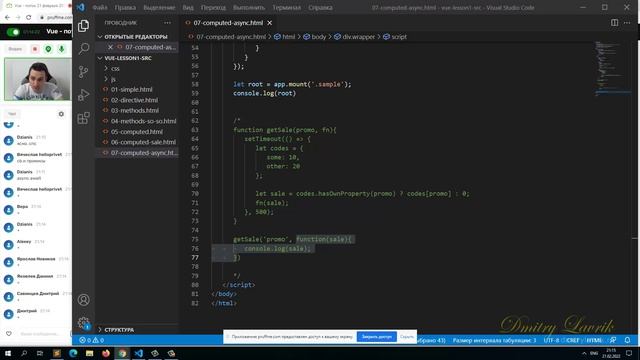The height and width of the screenshot is (360, 640).
Task: Open the Выделение menu
Action: click(159, 7)
